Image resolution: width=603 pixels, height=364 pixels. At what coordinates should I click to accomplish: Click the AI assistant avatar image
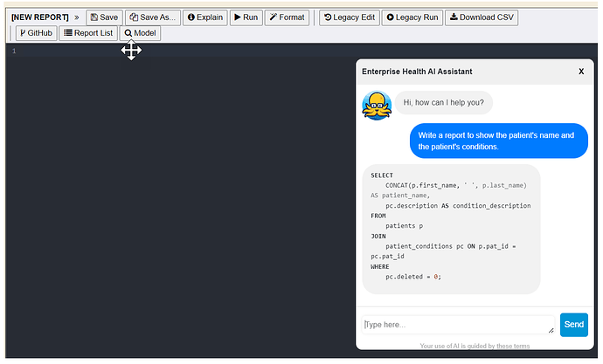tap(377, 106)
